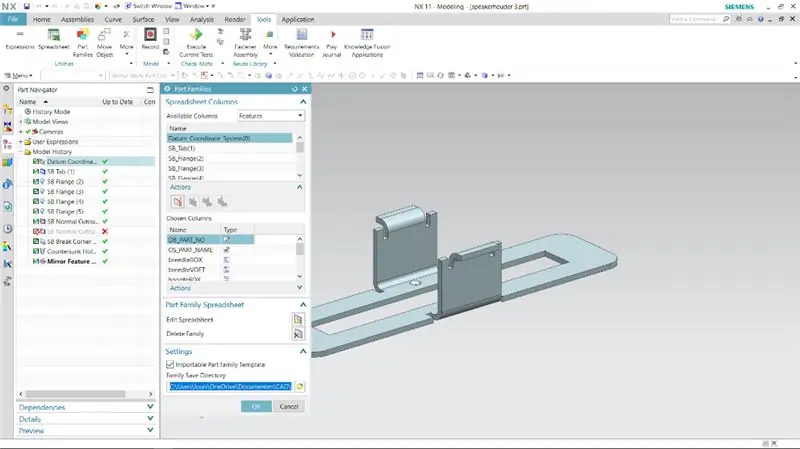Switch to Application ribbon tab

click(x=298, y=19)
